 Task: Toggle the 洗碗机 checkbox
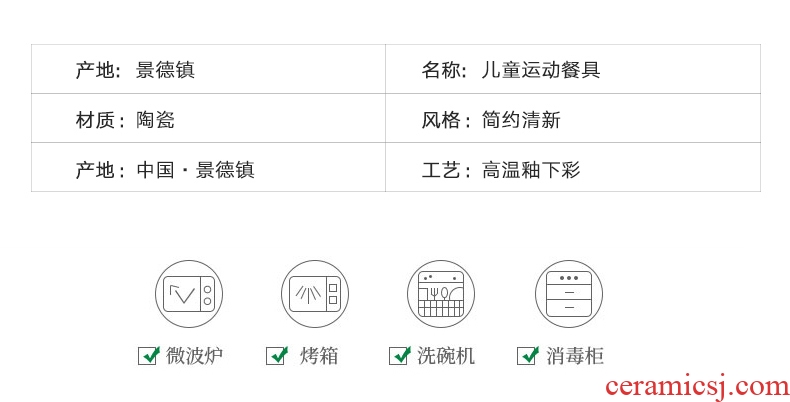(x=399, y=356)
